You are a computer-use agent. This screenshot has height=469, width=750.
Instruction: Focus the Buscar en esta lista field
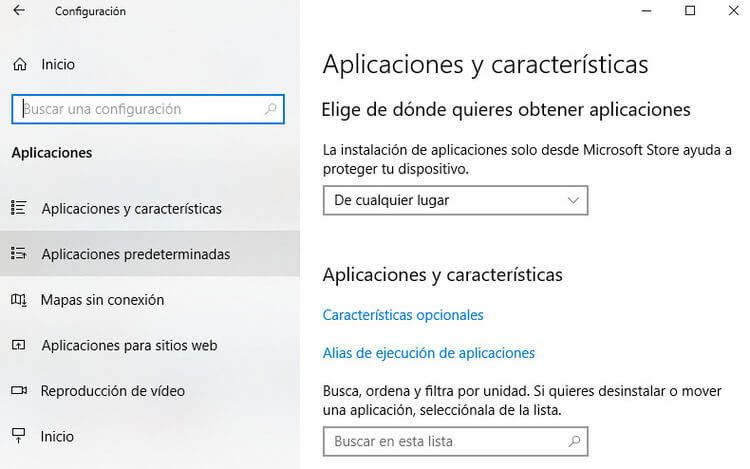click(x=455, y=441)
